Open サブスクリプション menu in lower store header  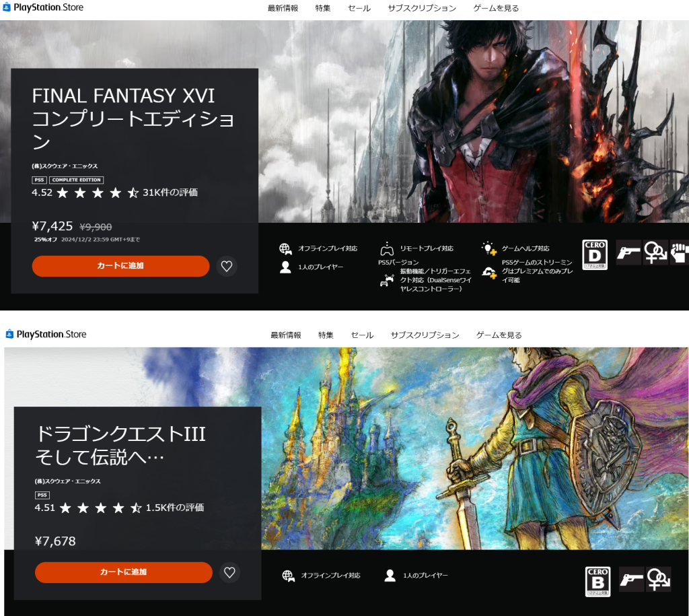(x=425, y=335)
